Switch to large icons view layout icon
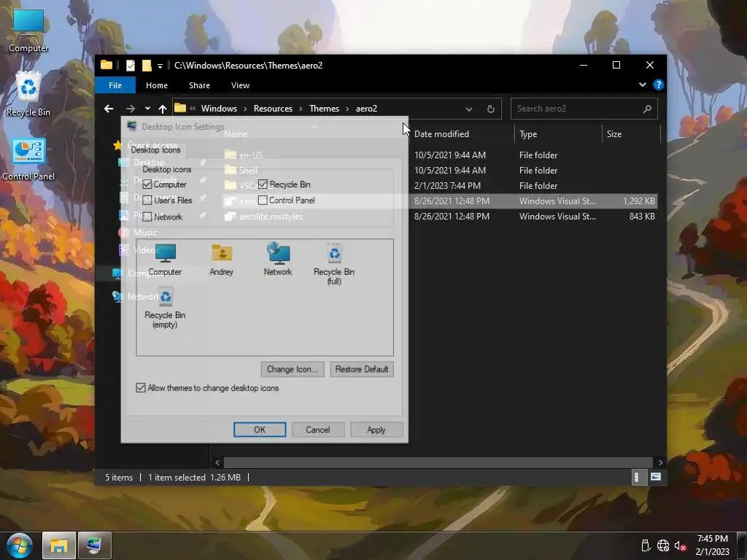Screen dimensions: 747x560 click(x=656, y=477)
